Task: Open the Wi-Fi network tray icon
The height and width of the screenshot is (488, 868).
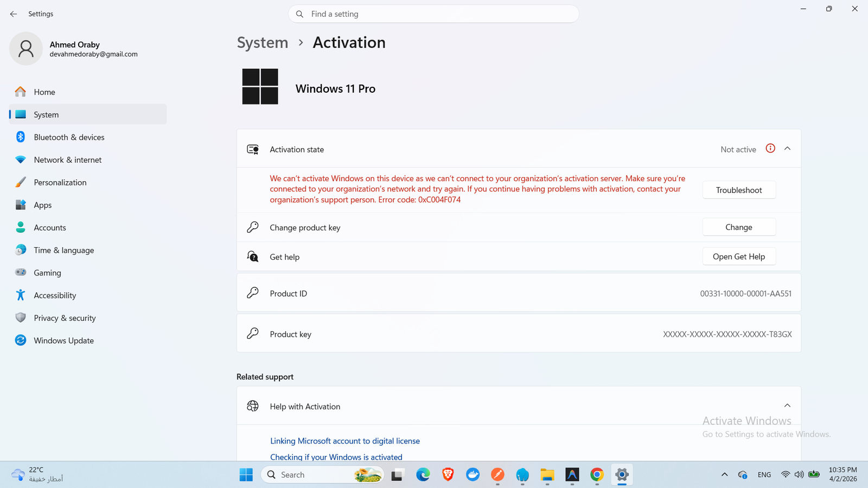Action: 785,474
